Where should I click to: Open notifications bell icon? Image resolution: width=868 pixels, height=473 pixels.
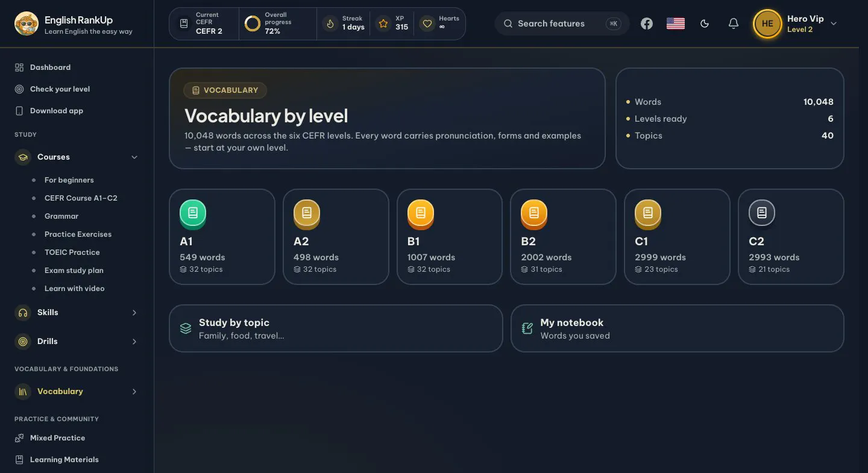[x=734, y=23]
